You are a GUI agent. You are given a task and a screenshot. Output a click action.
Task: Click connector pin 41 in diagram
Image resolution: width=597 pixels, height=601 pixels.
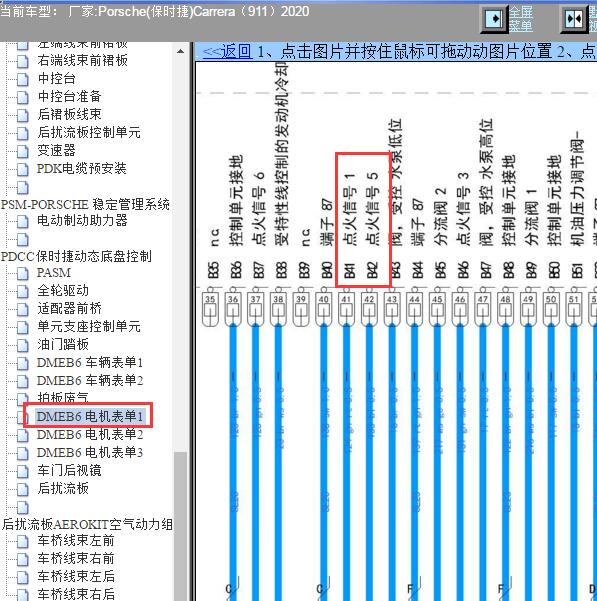point(346,309)
